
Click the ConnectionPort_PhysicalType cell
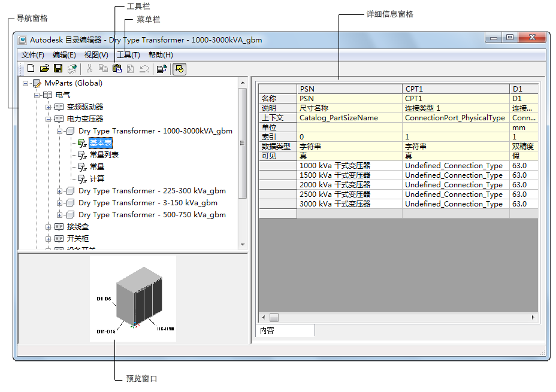tap(456, 117)
